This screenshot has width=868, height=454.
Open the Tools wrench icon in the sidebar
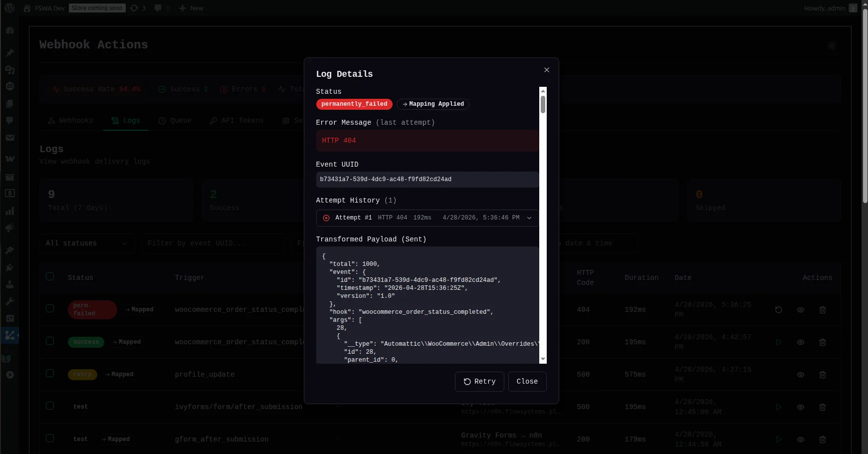coord(9,301)
